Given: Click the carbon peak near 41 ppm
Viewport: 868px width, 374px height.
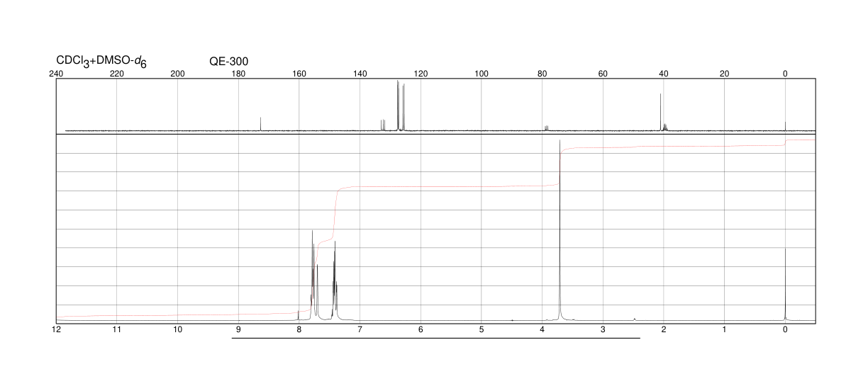Looking at the screenshot, I should [x=660, y=112].
